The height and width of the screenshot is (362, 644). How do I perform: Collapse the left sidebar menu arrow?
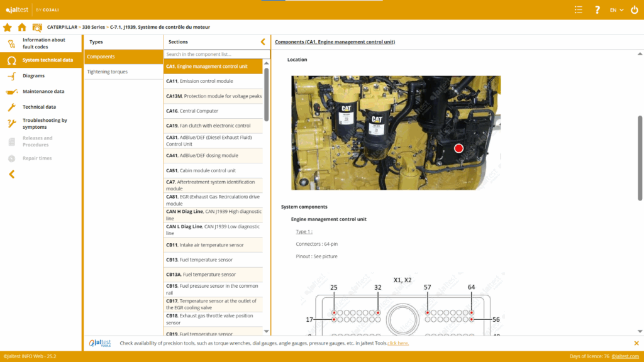[x=11, y=174]
